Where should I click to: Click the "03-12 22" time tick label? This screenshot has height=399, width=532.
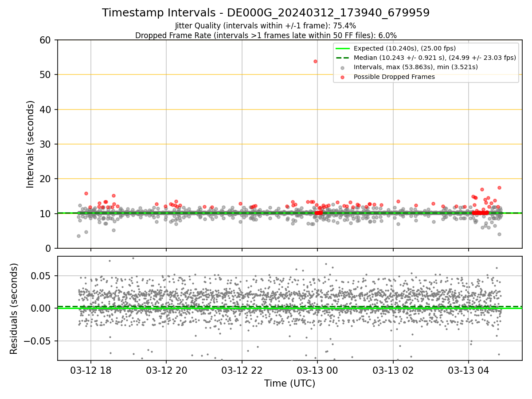(242, 370)
